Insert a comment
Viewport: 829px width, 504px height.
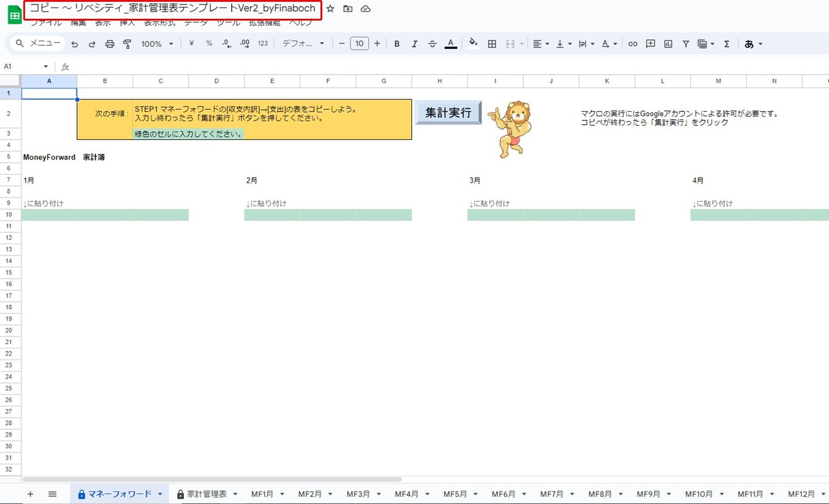click(651, 44)
